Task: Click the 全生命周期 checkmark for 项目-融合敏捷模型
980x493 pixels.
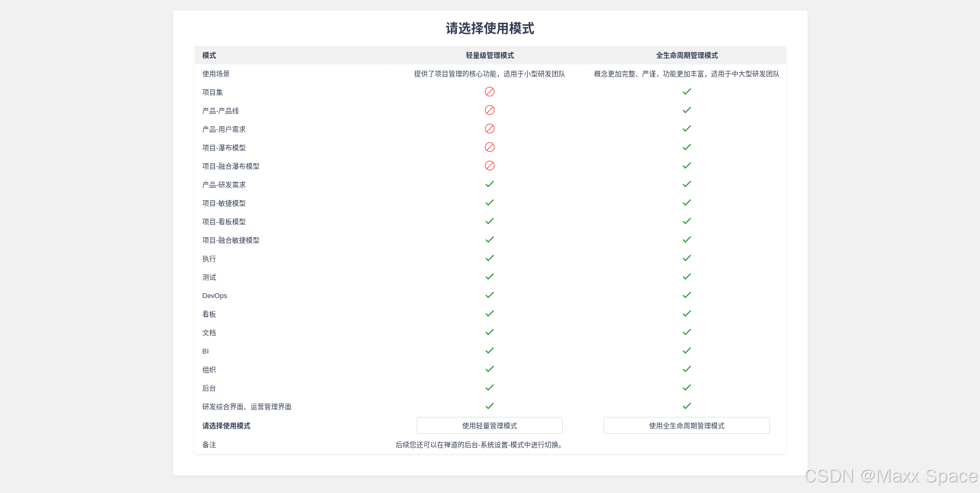Action: (x=686, y=239)
